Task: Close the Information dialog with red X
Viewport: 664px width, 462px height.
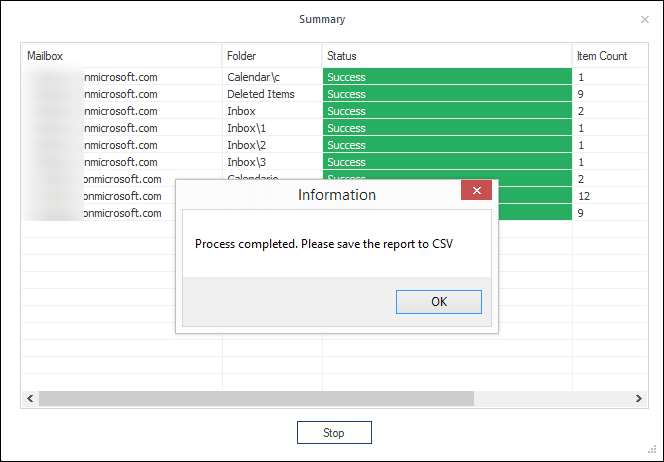Action: [x=476, y=191]
